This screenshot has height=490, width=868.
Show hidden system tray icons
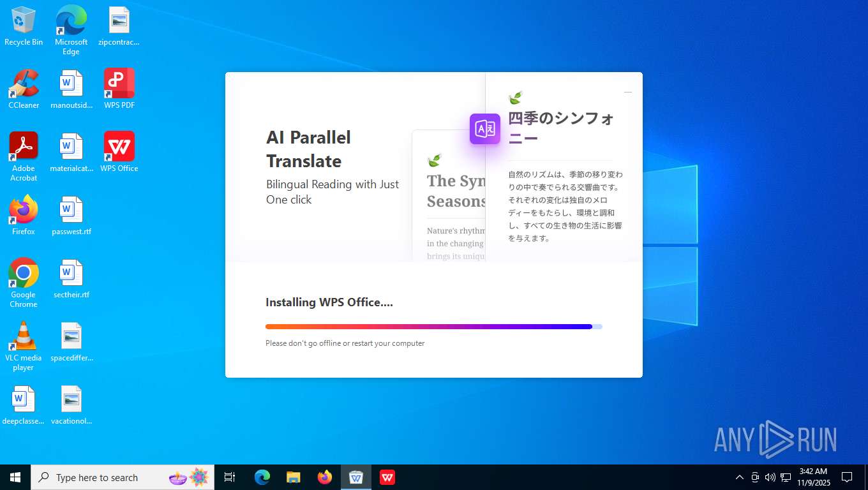click(x=740, y=477)
